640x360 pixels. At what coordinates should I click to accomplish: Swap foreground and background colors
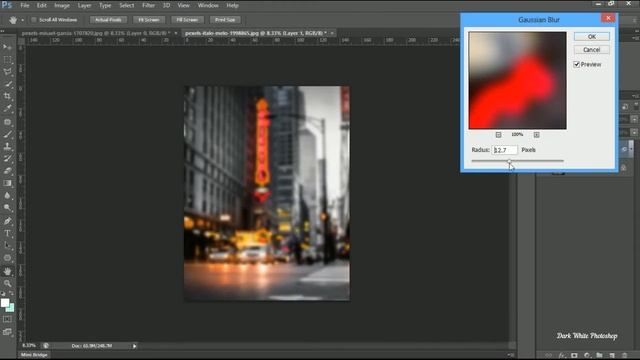click(x=11, y=294)
